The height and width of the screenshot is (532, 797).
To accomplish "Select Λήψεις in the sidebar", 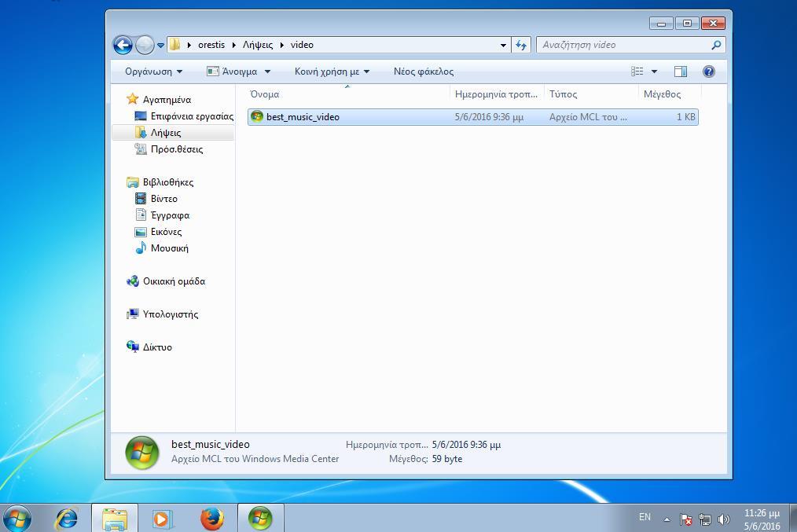I will coord(166,133).
